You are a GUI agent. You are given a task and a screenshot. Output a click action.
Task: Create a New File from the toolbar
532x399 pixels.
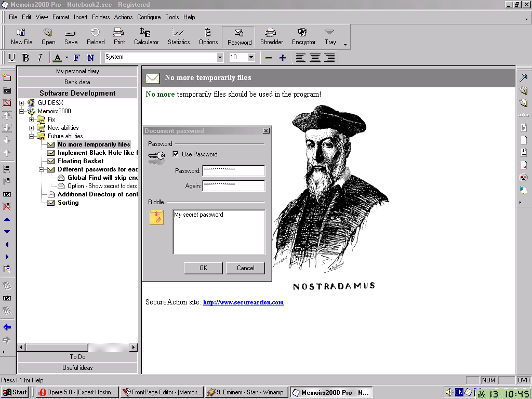point(21,36)
